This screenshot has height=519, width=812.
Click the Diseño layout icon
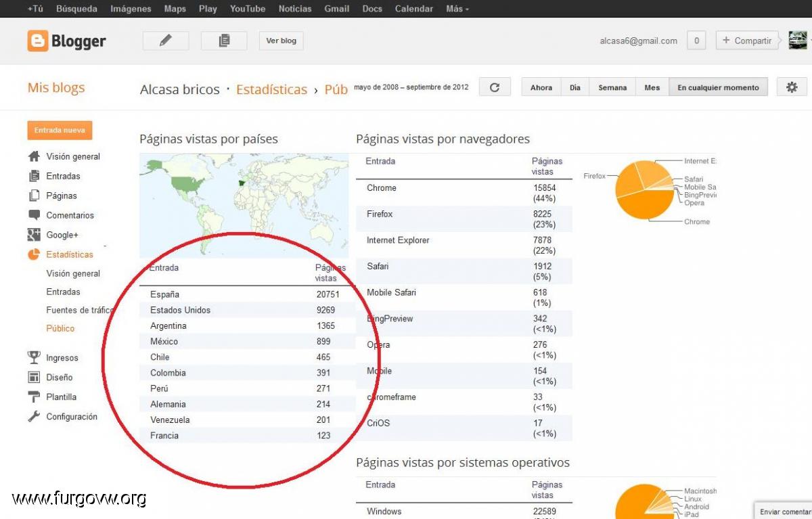click(x=34, y=378)
